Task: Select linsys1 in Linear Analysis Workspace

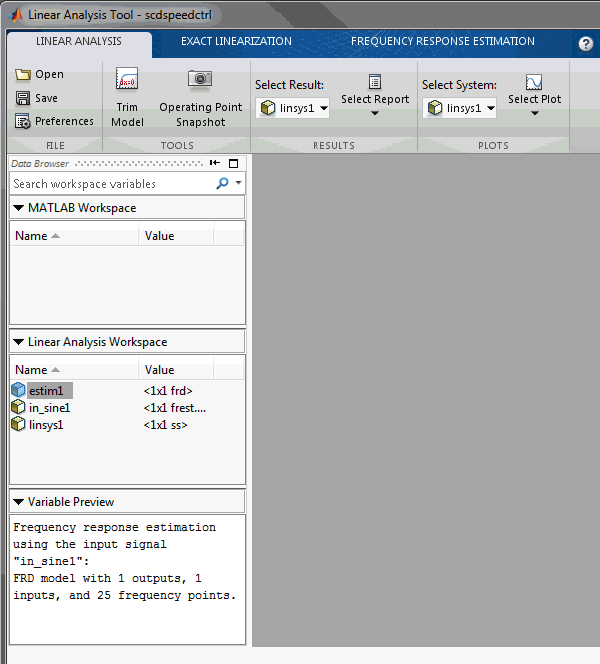Action: click(49, 425)
